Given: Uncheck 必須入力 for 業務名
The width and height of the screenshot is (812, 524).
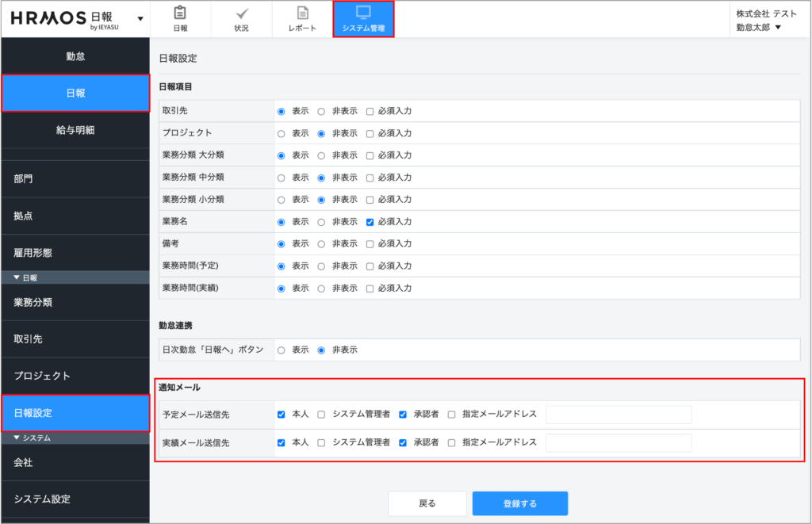Looking at the screenshot, I should [370, 222].
